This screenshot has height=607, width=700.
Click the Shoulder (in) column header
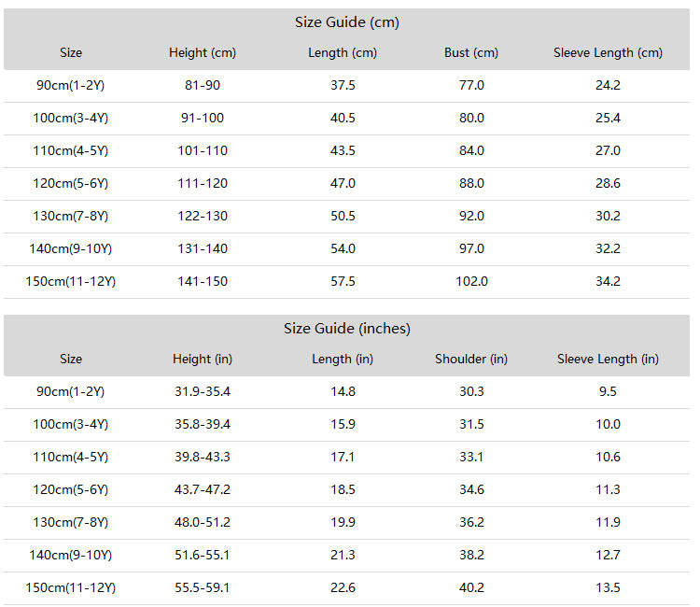click(x=471, y=360)
